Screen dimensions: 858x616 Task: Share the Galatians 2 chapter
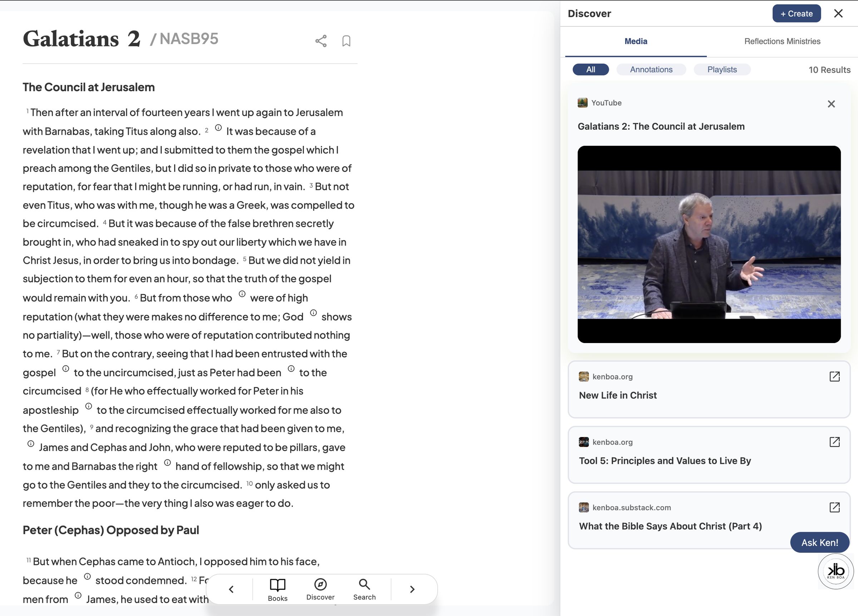321,41
